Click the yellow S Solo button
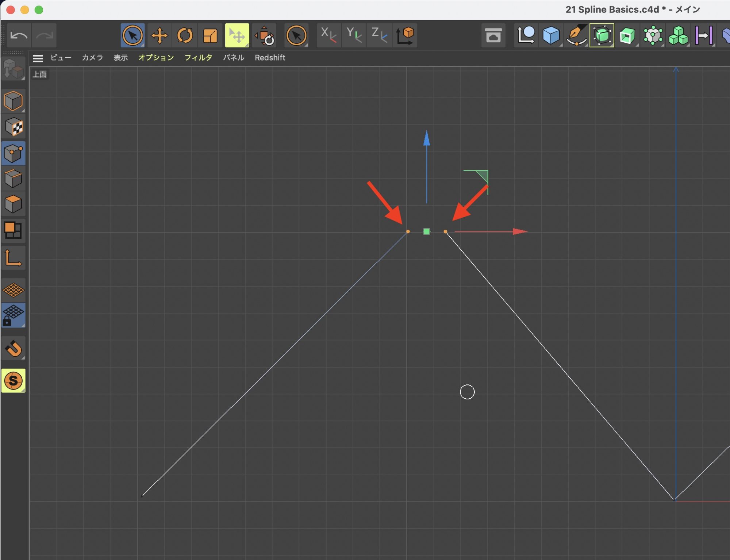Image resolution: width=730 pixels, height=560 pixels. coord(14,381)
